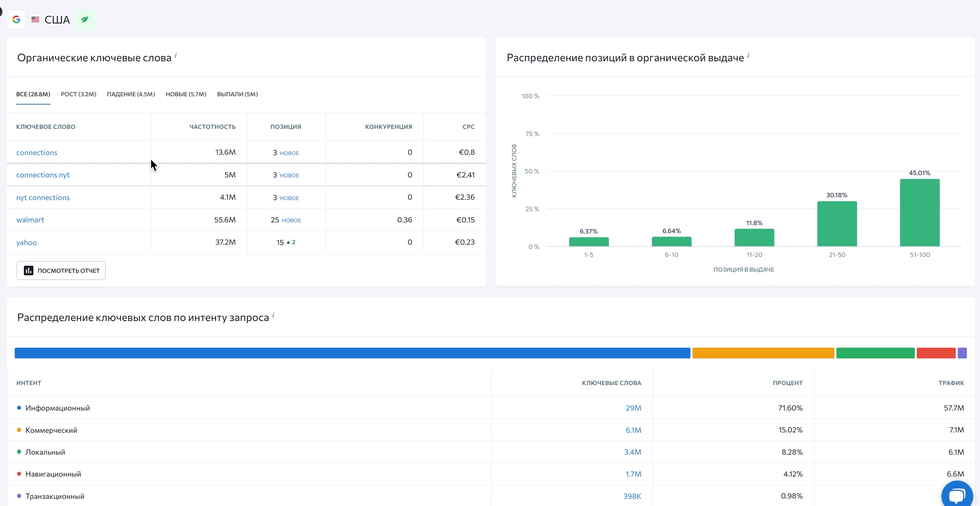Screen dimensions: 980x506
Task: Click the ЧАСТОТНОСТЬ column header
Action: 212,127
